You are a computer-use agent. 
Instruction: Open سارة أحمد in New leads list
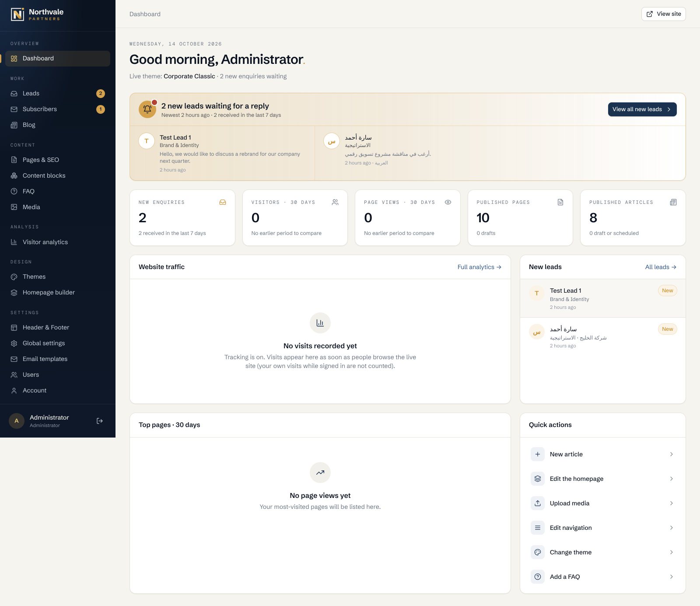pos(603,337)
